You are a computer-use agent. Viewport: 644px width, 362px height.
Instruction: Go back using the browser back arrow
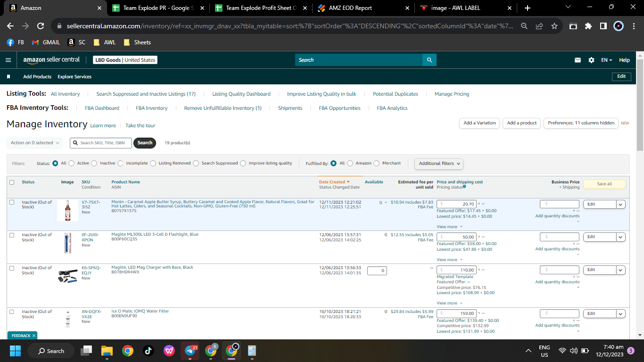(x=10, y=26)
